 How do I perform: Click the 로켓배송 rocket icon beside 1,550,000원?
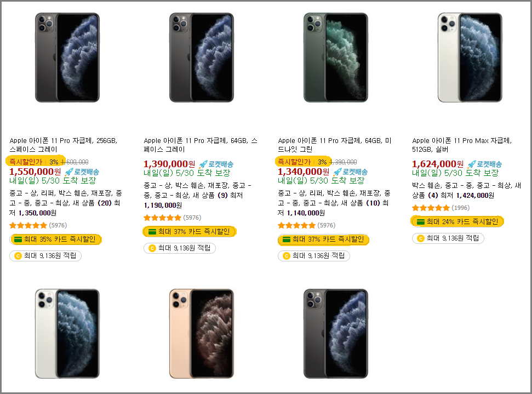[69, 172]
